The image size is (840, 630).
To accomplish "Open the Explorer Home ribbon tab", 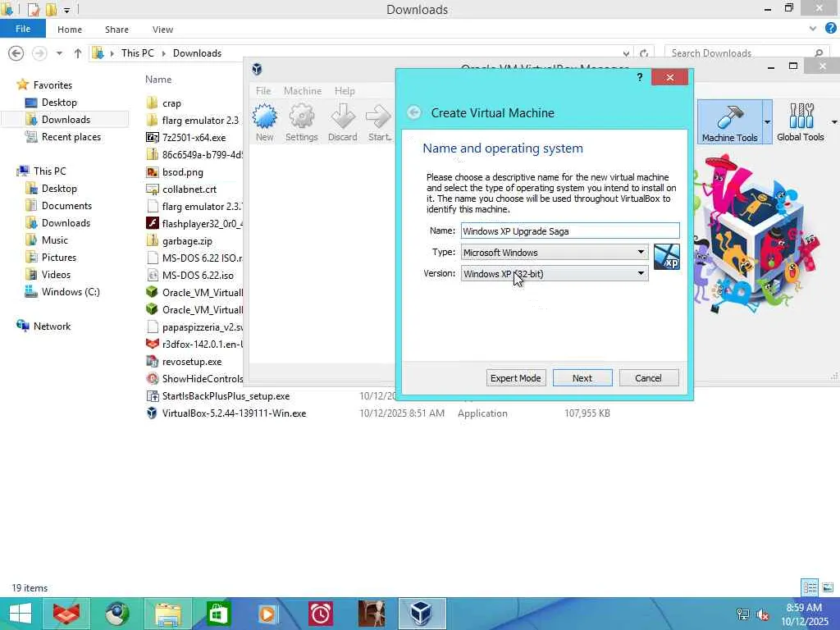I will tap(70, 30).
